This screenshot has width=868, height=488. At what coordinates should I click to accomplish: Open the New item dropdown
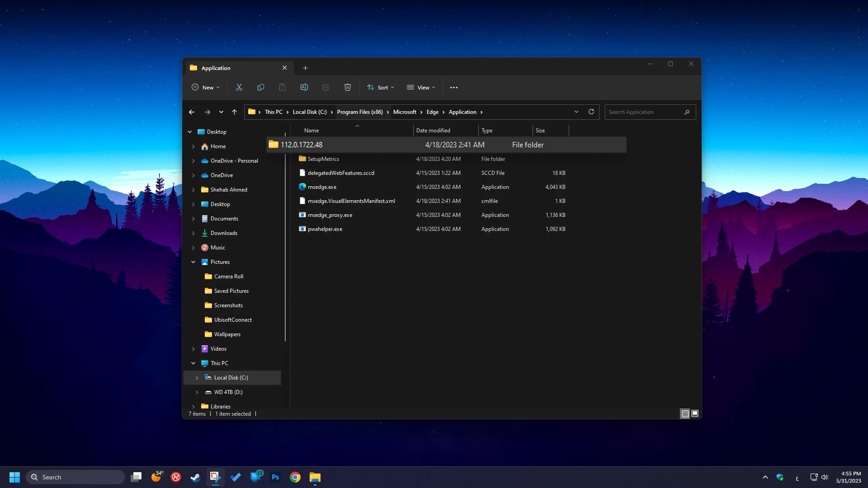coord(206,87)
